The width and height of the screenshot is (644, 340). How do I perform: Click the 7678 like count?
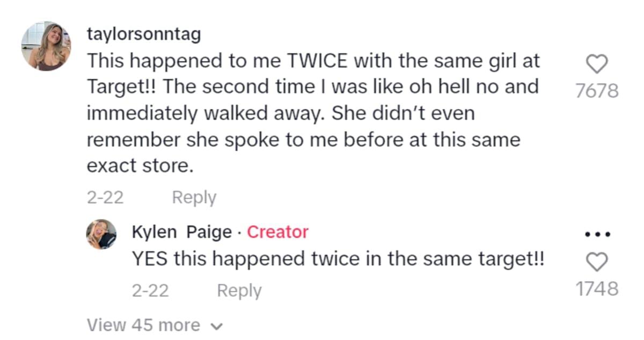pyautogui.click(x=596, y=91)
